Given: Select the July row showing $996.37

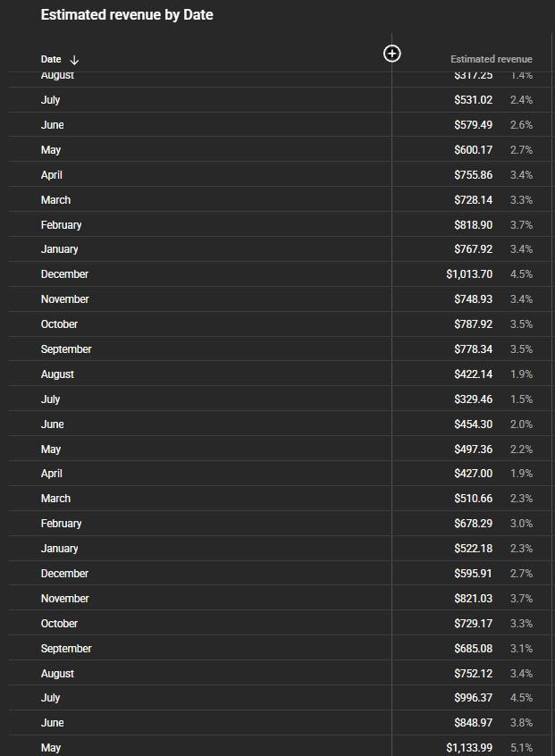Looking at the screenshot, I should point(51,698).
